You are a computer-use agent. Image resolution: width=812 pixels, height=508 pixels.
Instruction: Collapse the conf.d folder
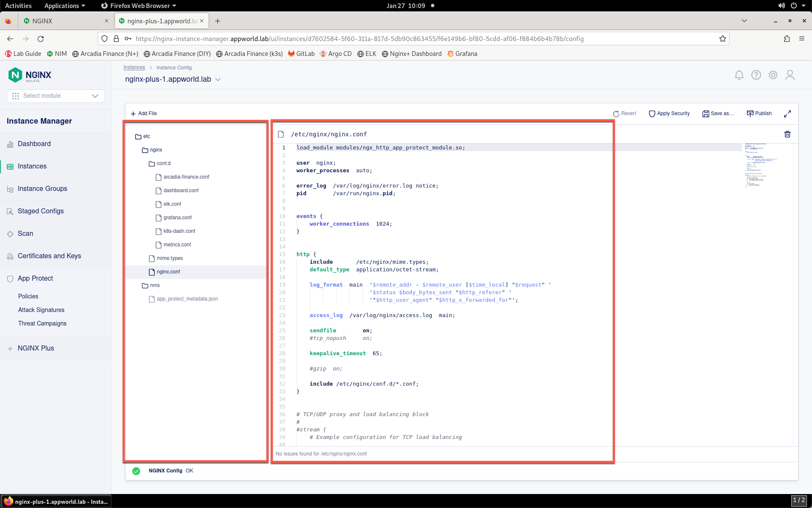pyautogui.click(x=159, y=163)
